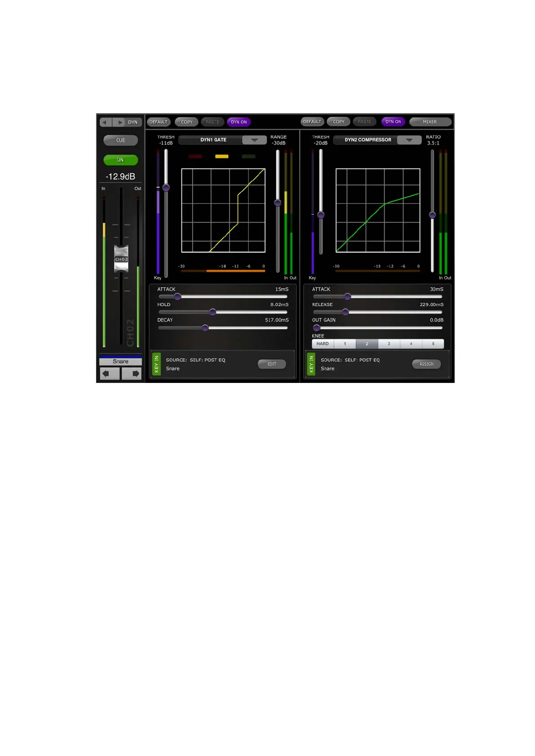Toggle channel ON button
The width and height of the screenshot is (535, 756).
coord(120,160)
